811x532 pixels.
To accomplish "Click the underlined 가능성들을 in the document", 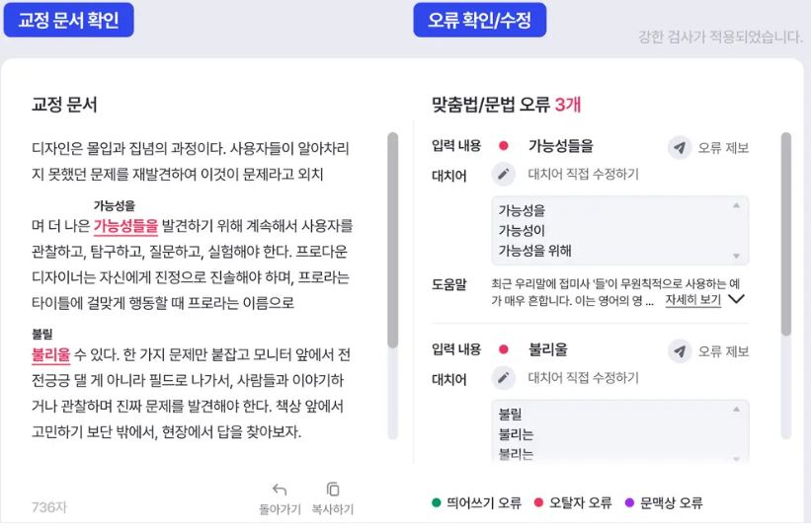I will coord(125,226).
